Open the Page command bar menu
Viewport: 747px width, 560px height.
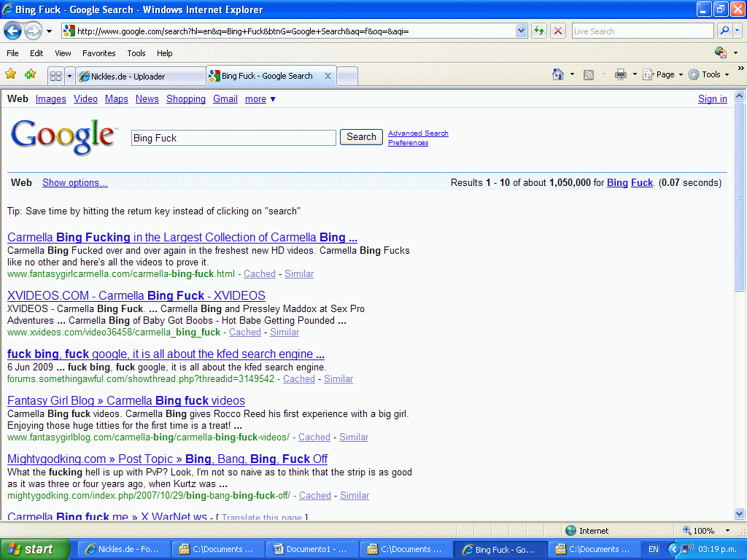(662, 74)
